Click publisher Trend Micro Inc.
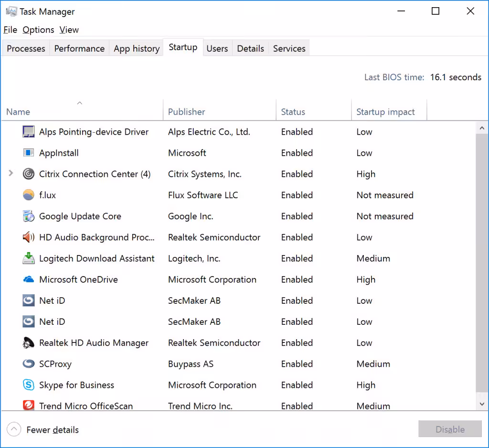 pos(200,406)
